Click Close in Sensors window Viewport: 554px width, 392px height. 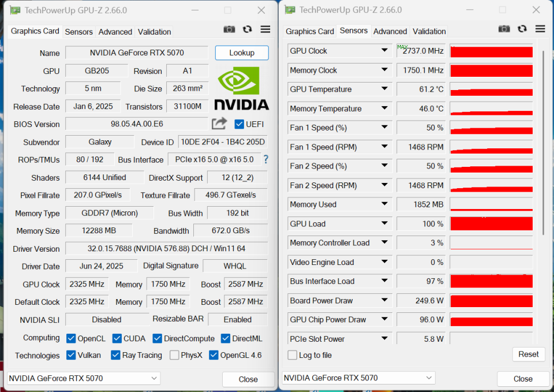523,379
